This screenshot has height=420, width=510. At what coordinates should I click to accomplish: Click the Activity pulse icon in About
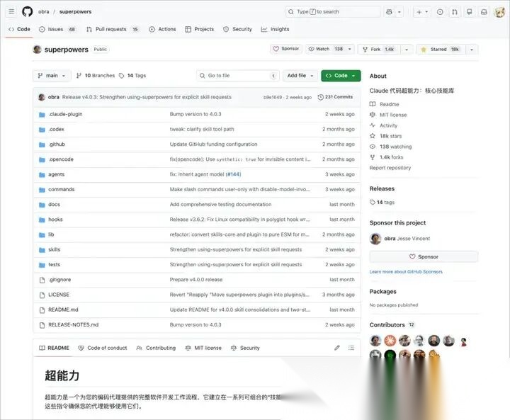pos(373,125)
